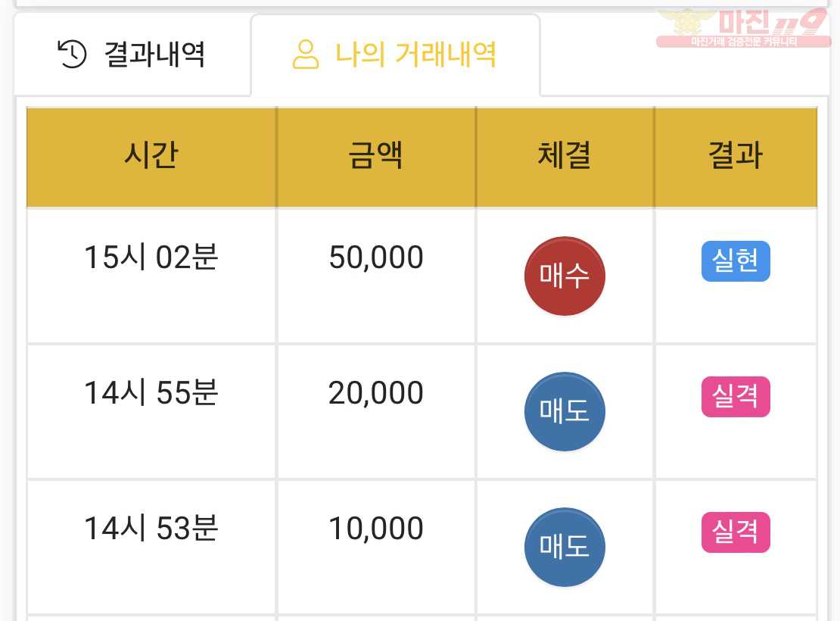Screen dimensions: 840x621
Task: Open the 결과내역 tab
Action: tap(132, 55)
